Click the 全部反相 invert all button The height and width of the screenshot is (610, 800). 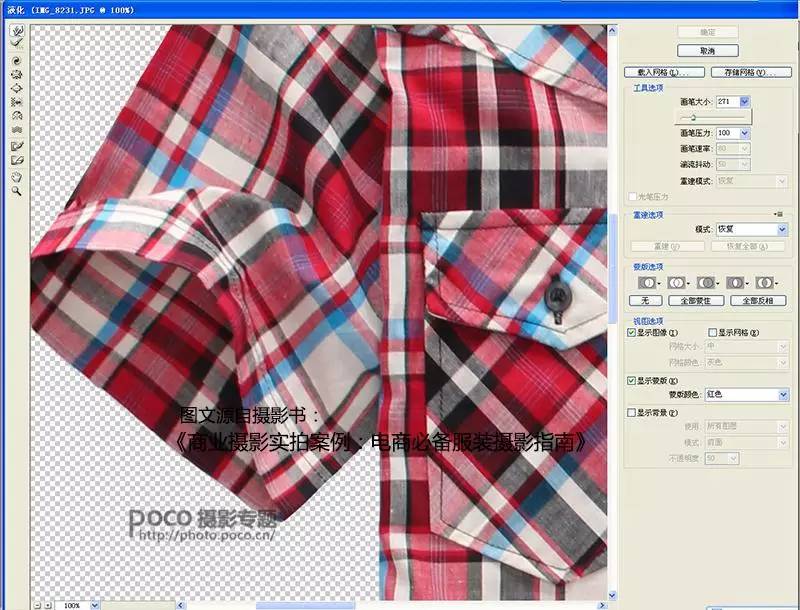point(759,300)
